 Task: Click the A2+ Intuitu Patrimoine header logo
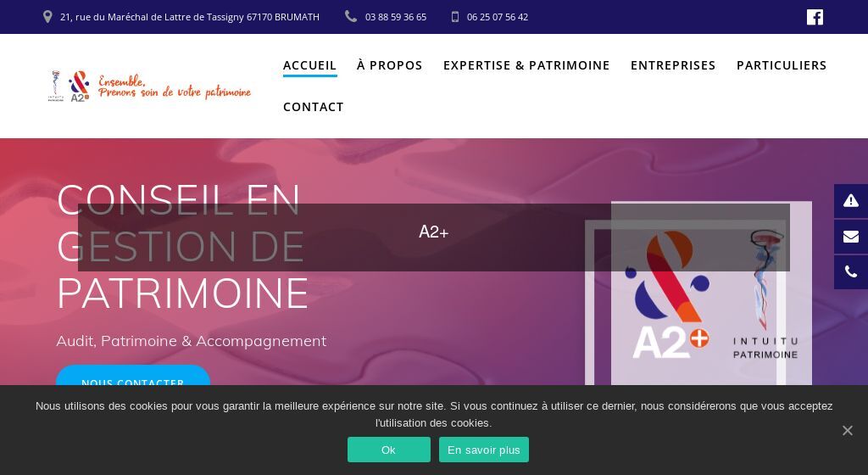(149, 87)
